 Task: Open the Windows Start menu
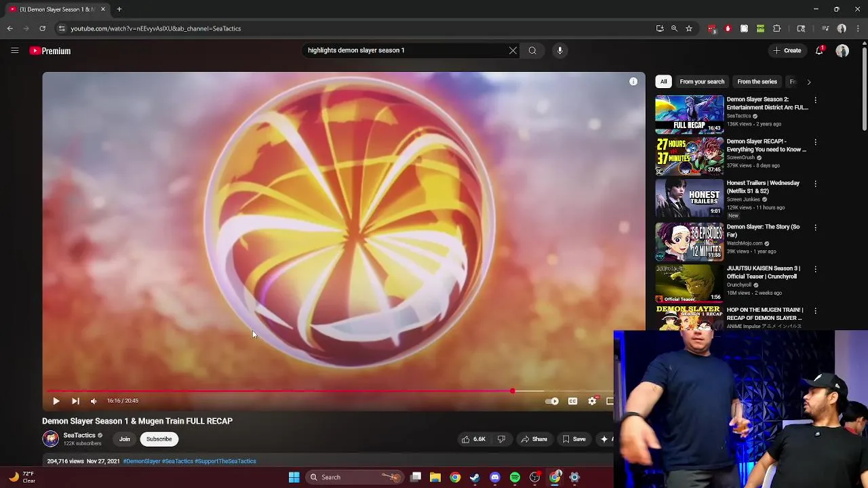tap(294, 477)
